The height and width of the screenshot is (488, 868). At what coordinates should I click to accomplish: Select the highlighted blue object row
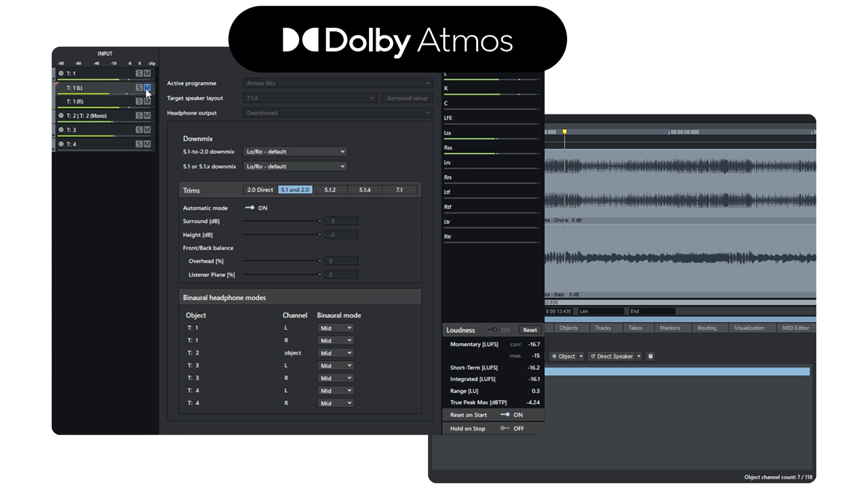pos(677,371)
